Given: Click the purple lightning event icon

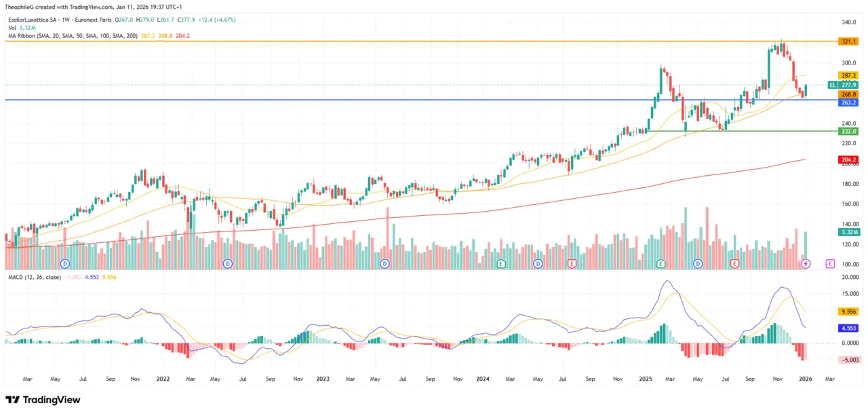Looking at the screenshot, I should [x=806, y=263].
